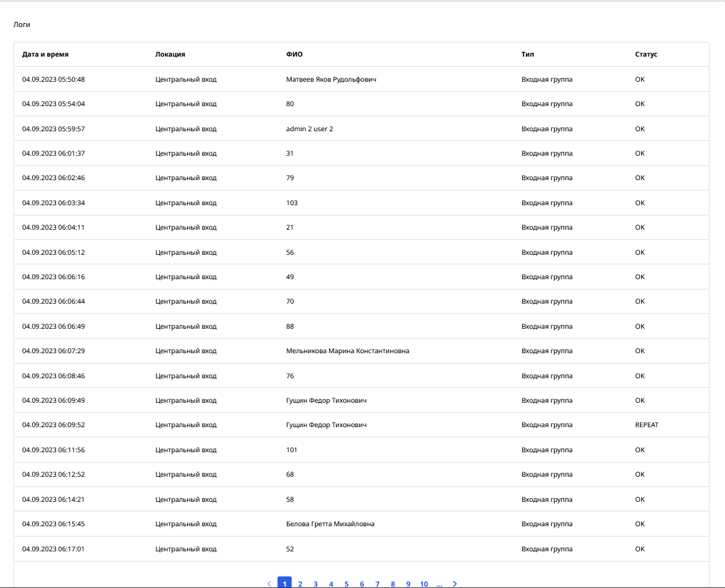Click the 04.09.2023 06:17:01 timestamp
725x588 pixels.
point(53,549)
